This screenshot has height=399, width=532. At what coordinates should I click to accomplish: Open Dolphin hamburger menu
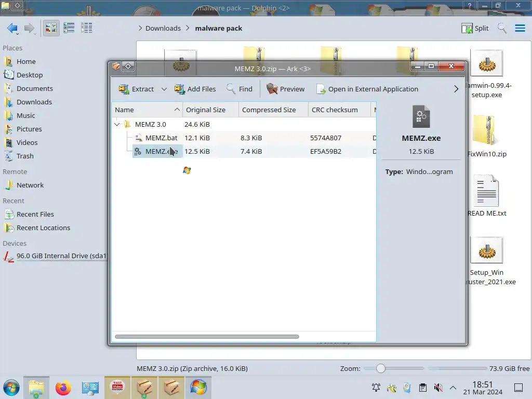520,28
